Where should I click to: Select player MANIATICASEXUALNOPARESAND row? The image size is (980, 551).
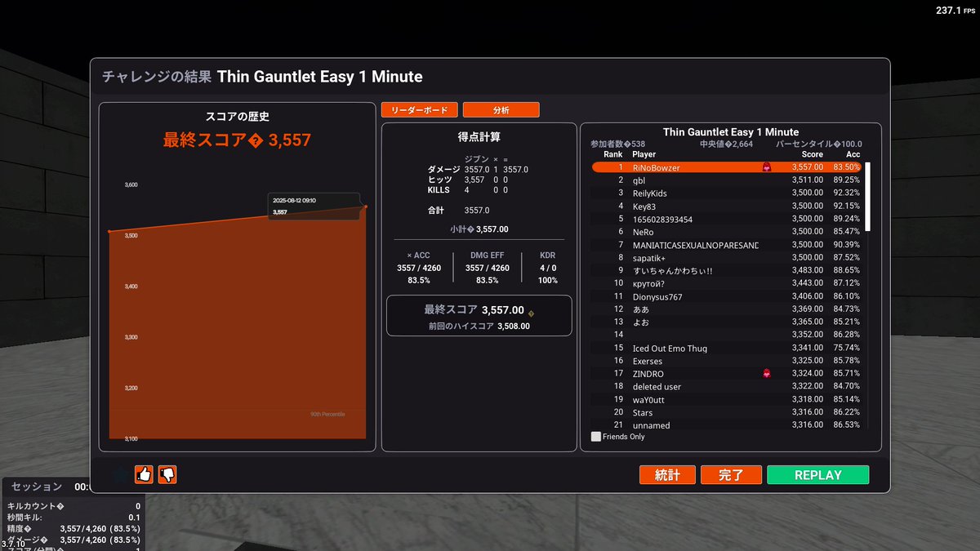pos(727,245)
